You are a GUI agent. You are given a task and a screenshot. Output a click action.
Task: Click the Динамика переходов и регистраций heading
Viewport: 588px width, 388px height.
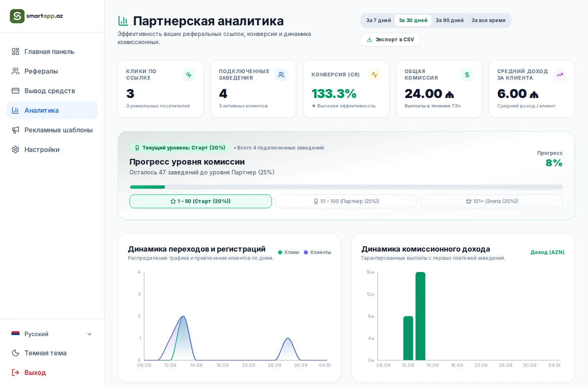tap(196, 249)
